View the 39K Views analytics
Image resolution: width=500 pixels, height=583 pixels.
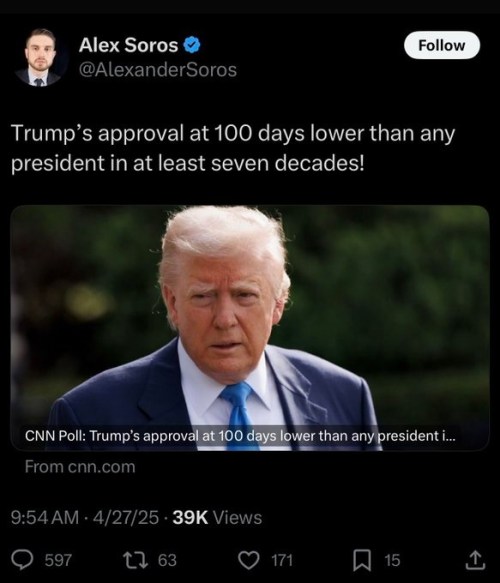click(217, 518)
